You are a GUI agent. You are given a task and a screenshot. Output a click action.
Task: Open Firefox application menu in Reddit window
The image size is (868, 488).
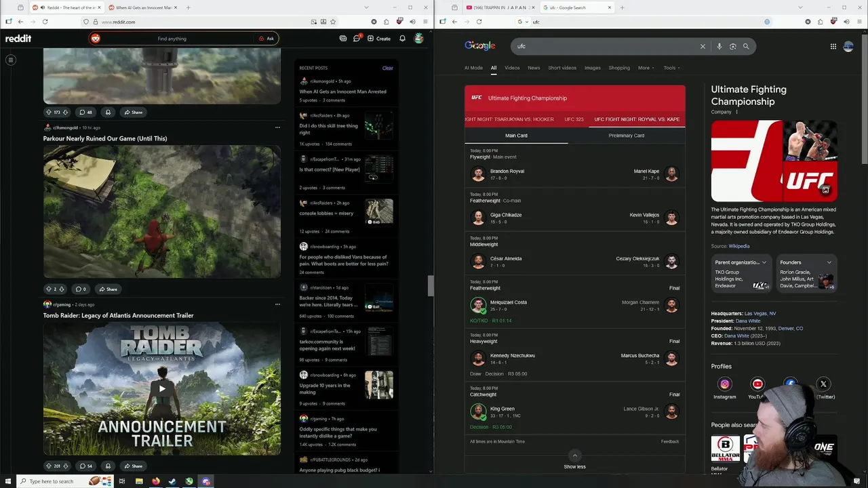(425, 22)
